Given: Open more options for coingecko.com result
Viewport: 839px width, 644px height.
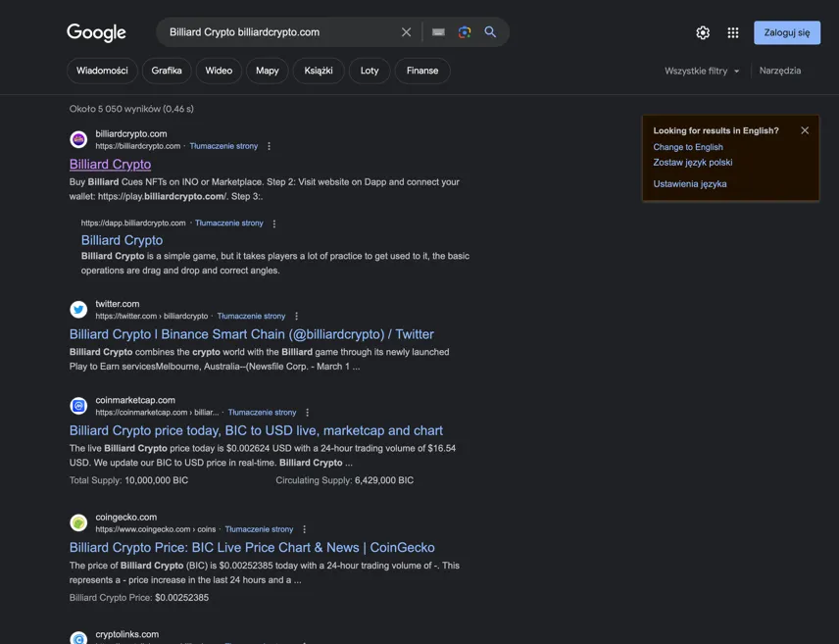Looking at the screenshot, I should click(x=305, y=529).
